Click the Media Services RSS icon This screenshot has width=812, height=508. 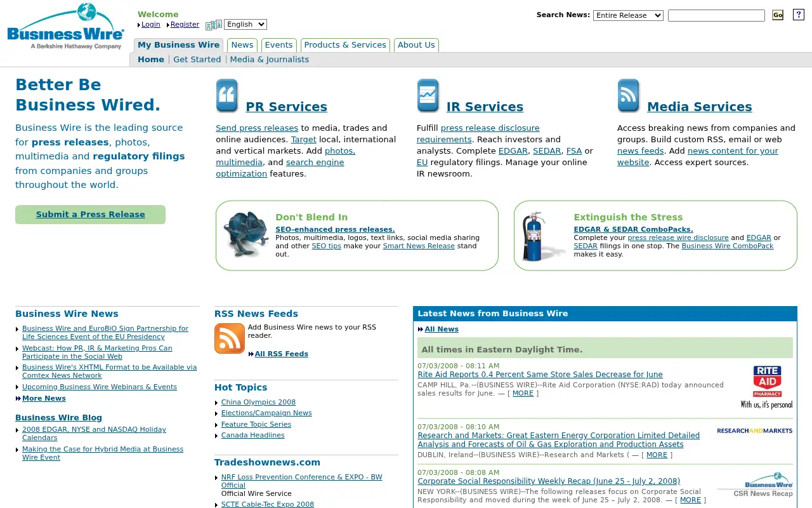pyautogui.click(x=629, y=96)
